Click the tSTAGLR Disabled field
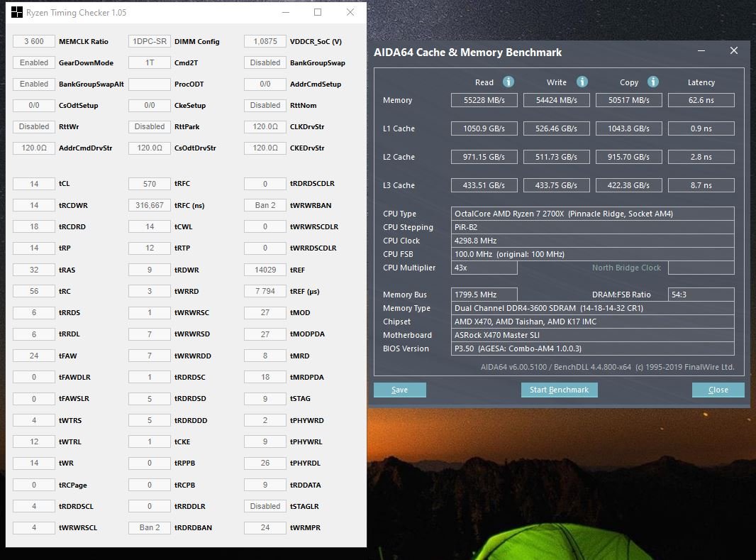 pos(265,507)
